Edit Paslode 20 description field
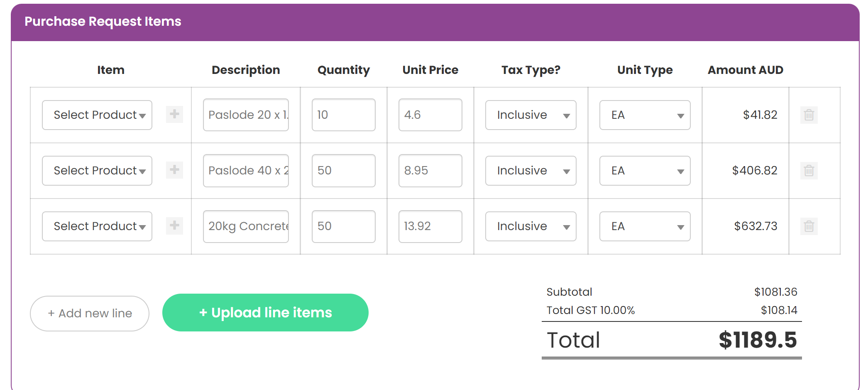Image resolution: width=868 pixels, height=390 pixels. [x=246, y=115]
